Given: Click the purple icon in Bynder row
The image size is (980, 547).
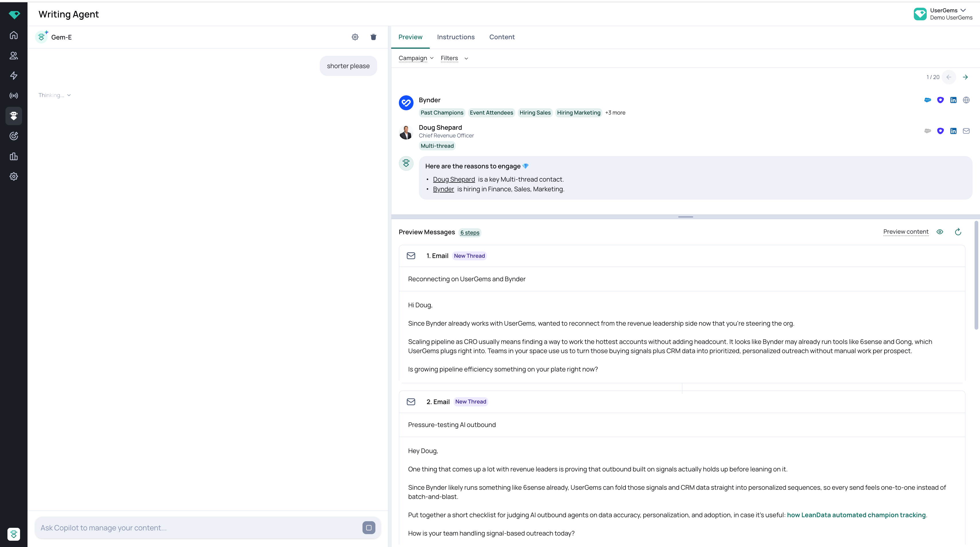Looking at the screenshot, I should tap(940, 100).
